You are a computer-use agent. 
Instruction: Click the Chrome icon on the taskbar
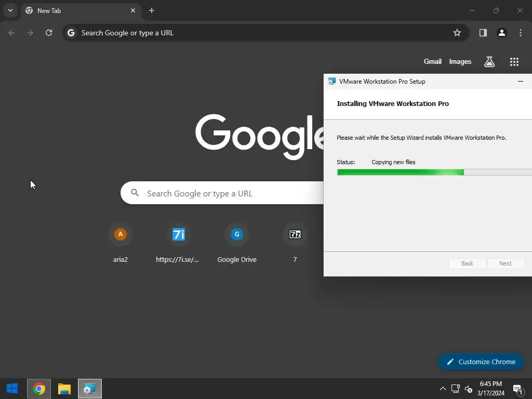tap(39, 389)
